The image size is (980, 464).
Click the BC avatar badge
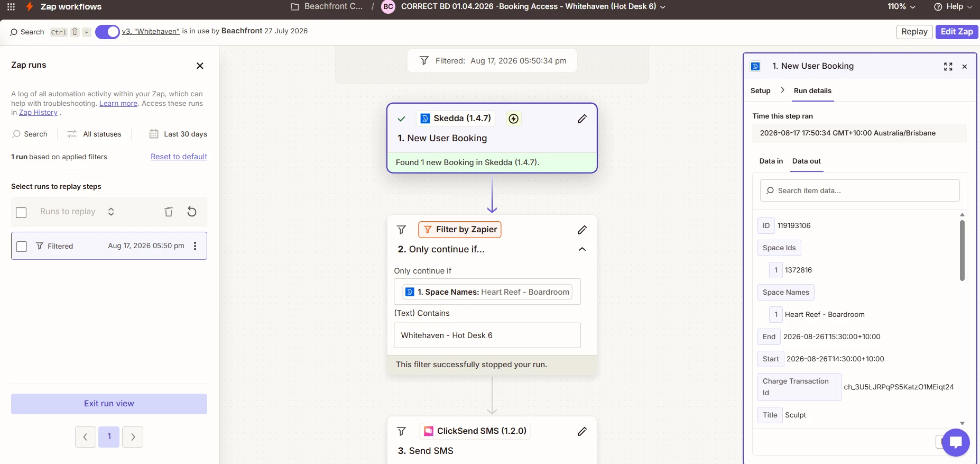tap(389, 7)
